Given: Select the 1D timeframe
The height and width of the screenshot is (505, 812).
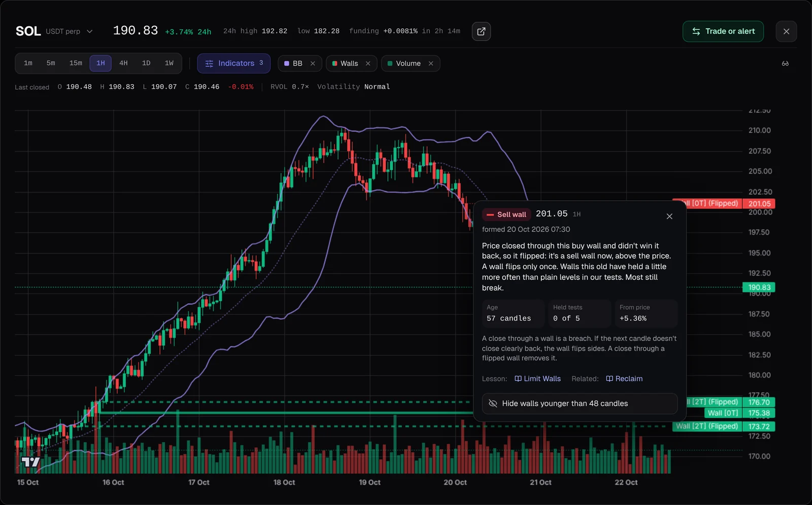Looking at the screenshot, I should tap(146, 63).
